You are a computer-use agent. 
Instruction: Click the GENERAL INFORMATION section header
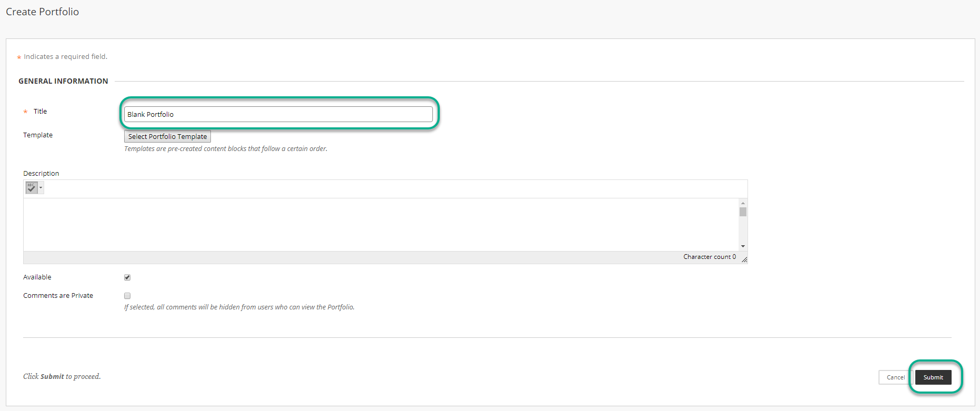click(63, 81)
